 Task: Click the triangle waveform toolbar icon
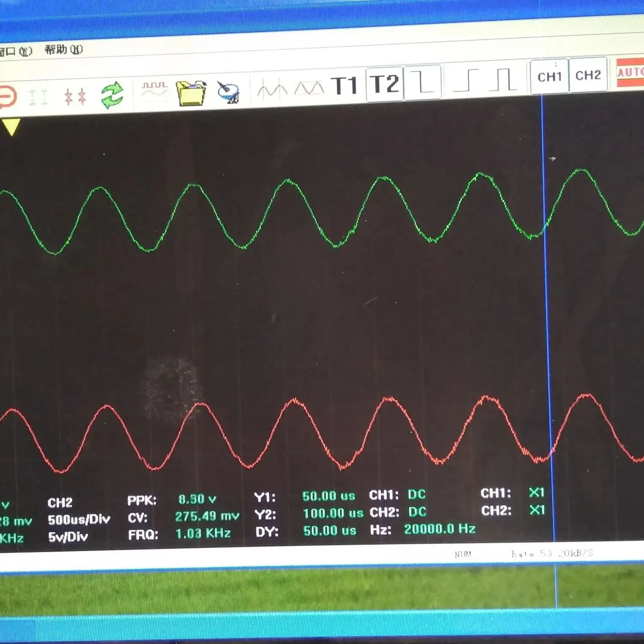click(309, 88)
